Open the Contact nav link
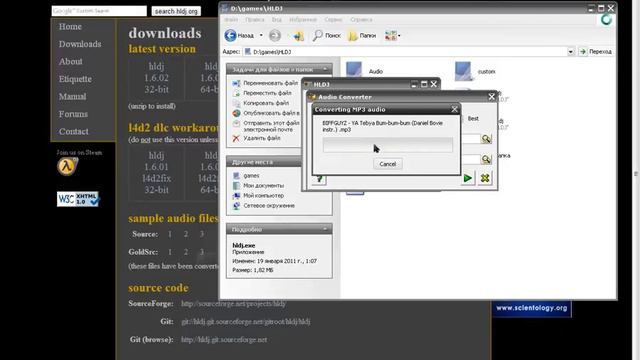 coord(73,132)
